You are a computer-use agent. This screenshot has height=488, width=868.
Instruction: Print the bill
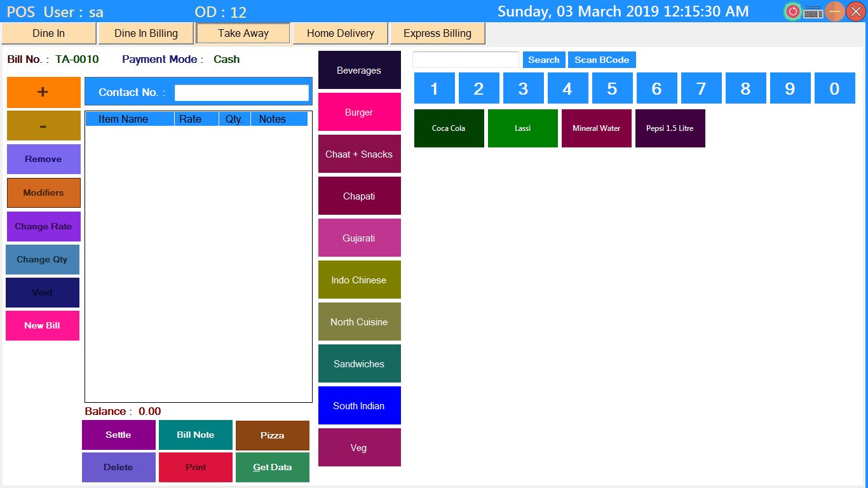point(196,467)
